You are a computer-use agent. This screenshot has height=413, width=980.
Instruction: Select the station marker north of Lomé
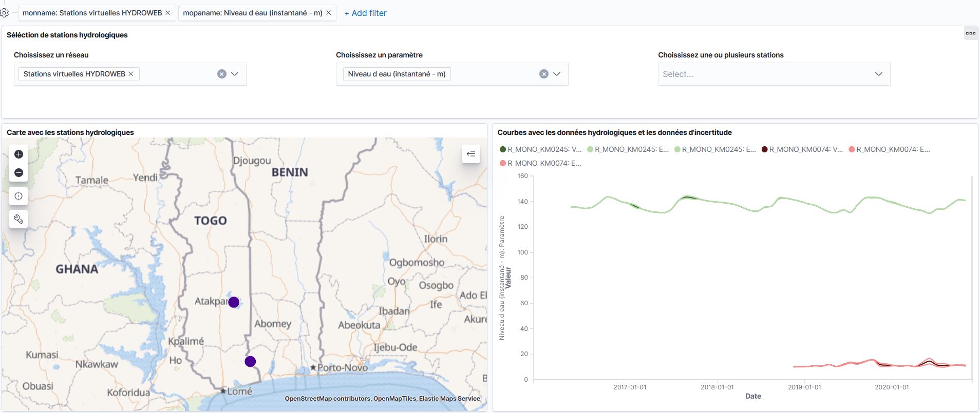coord(250,362)
